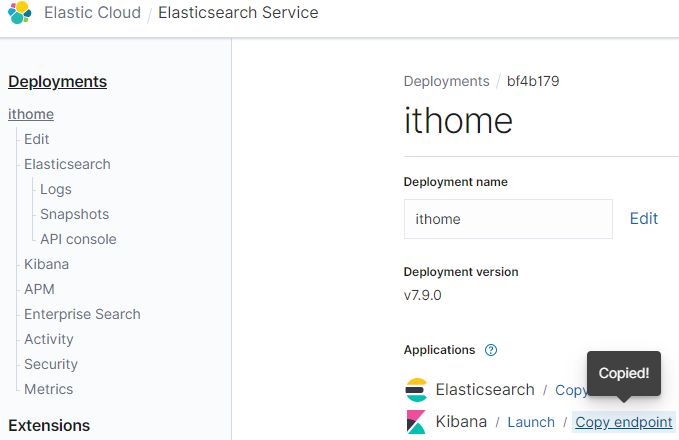Click Edit link beside deployment name

pos(644,218)
